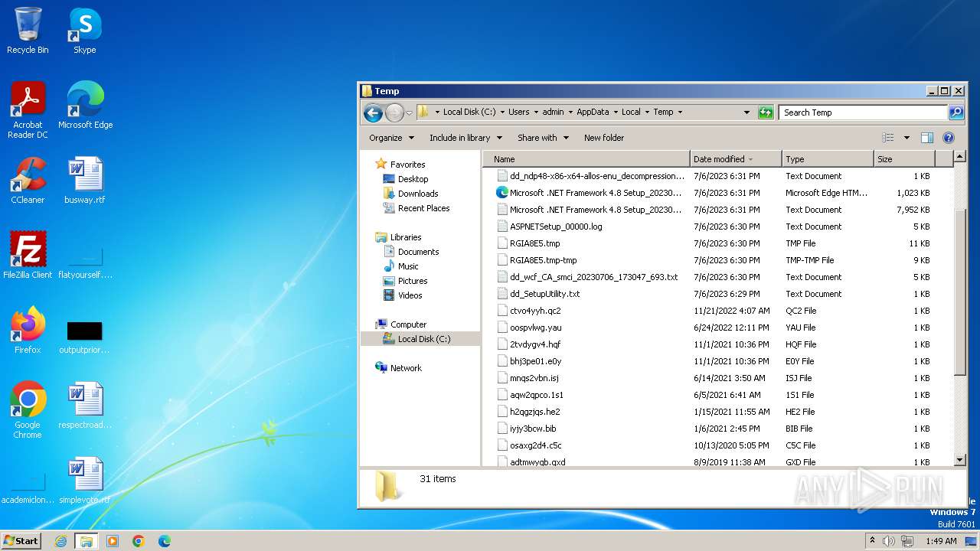Open Microsoft Edge desktop shortcut
The width and height of the screenshot is (980, 551).
85,106
